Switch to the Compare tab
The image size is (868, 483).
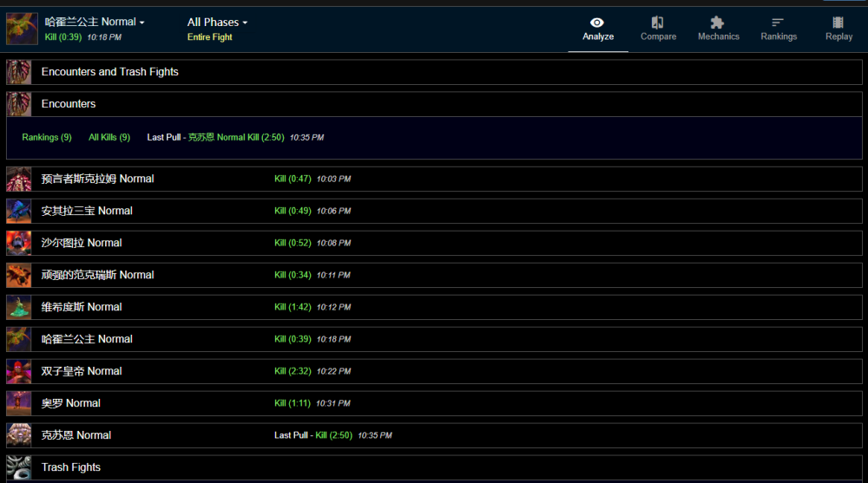point(658,29)
